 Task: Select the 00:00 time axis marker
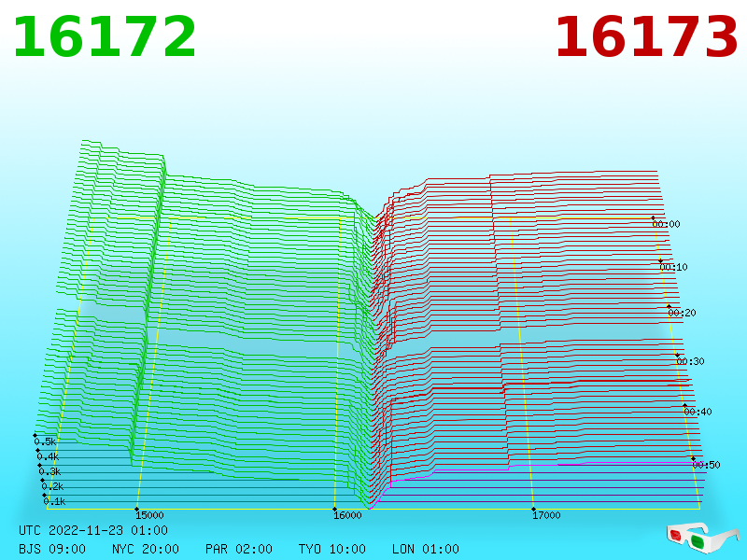click(666, 224)
